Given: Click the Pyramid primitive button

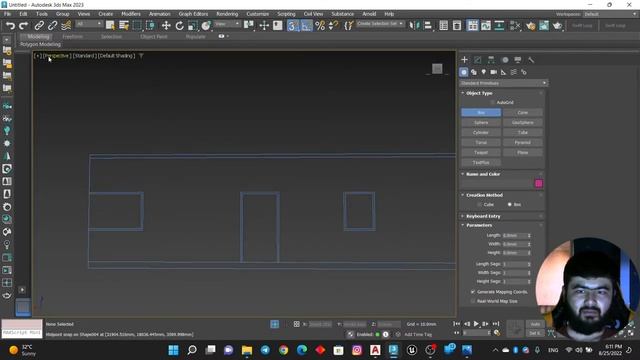Looking at the screenshot, I should (522, 142).
